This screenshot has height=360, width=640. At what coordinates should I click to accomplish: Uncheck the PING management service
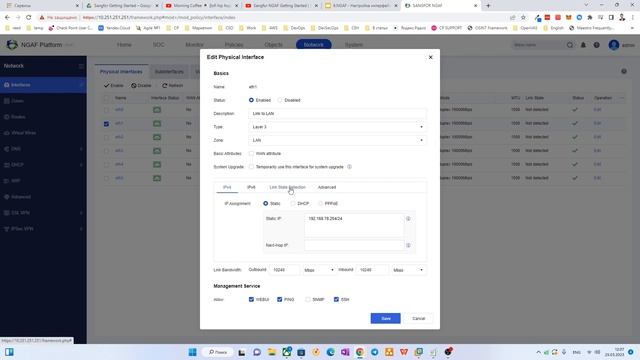[x=280, y=299]
